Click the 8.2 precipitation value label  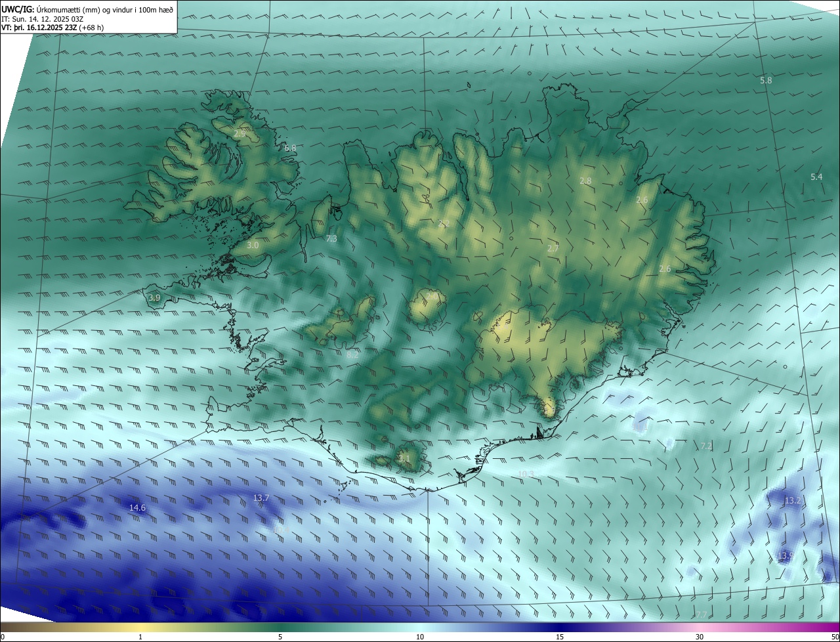352,354
